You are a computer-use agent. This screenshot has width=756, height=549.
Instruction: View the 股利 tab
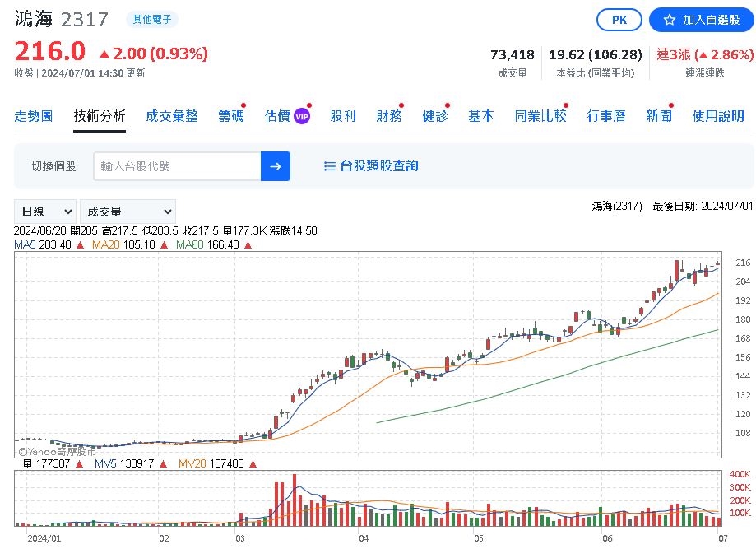(342, 116)
